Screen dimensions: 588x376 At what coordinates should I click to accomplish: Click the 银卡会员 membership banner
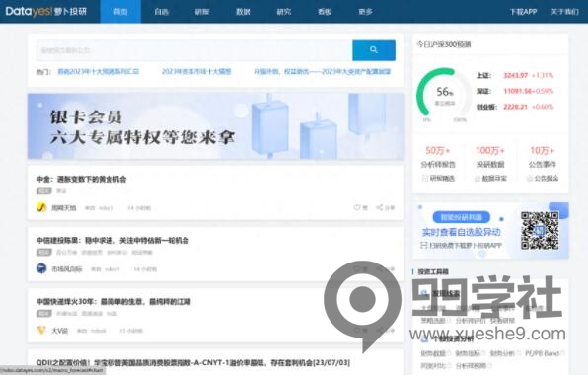pyautogui.click(x=216, y=126)
